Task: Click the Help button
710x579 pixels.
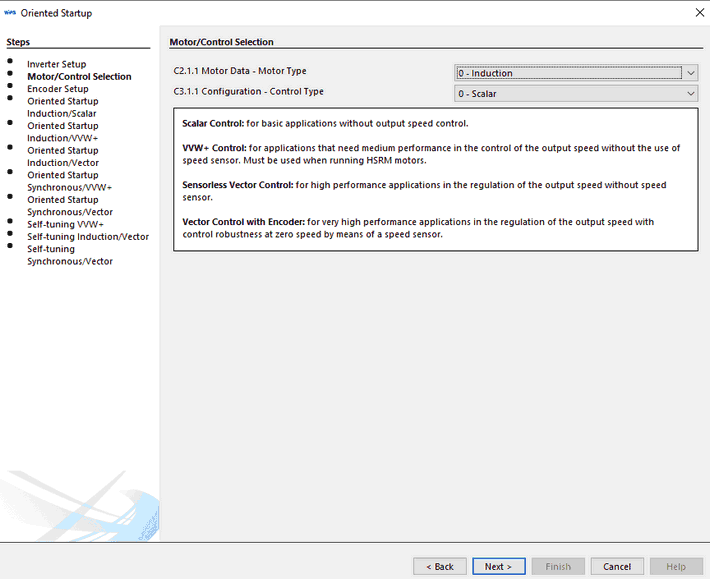Action: pos(676,566)
